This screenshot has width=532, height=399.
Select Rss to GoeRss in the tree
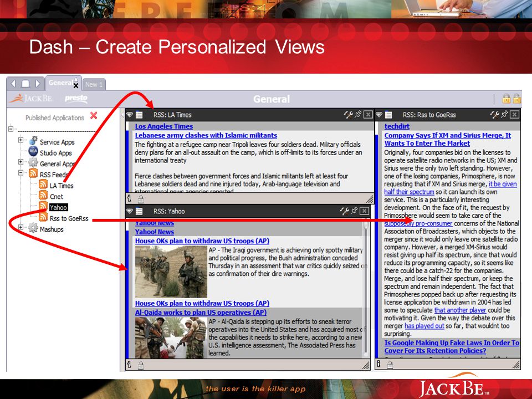pyautogui.click(x=69, y=218)
